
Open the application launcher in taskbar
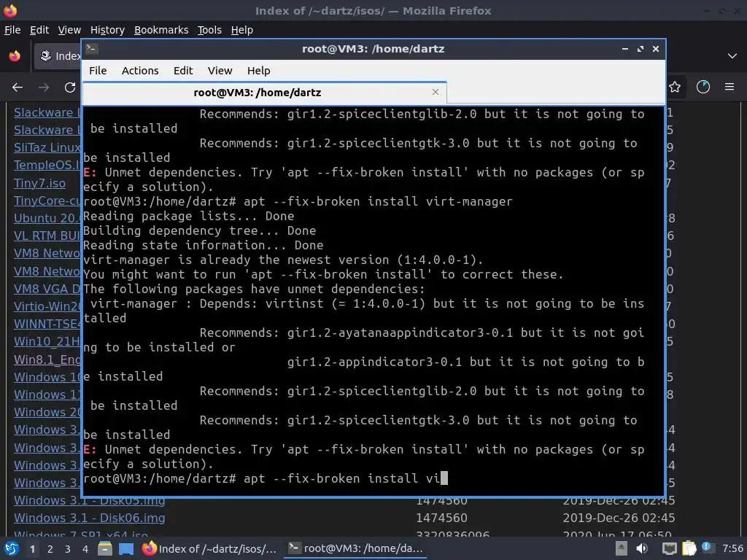click(x=12, y=548)
